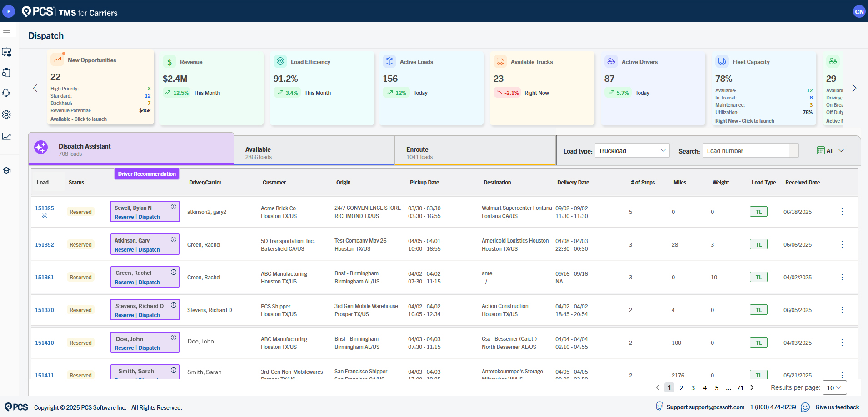Open load 151352 details link

pos(44,244)
